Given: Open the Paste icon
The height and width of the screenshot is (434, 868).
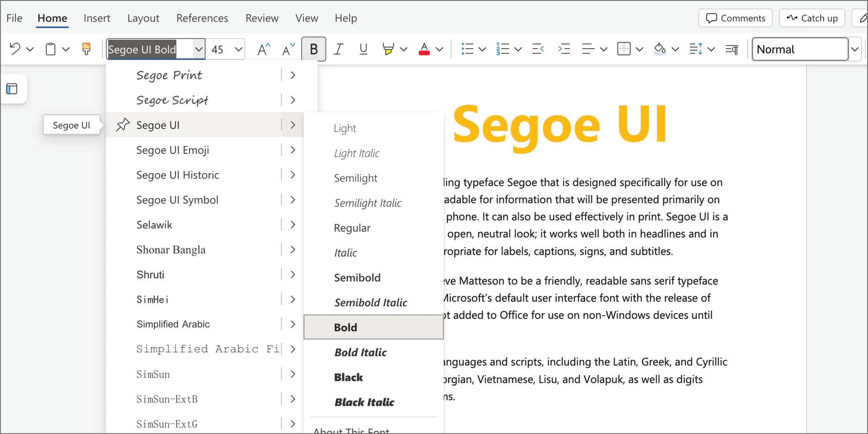Looking at the screenshot, I should tap(50, 49).
